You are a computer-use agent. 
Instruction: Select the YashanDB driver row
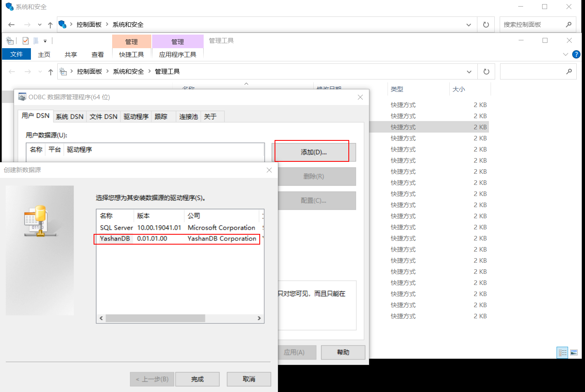coord(177,239)
